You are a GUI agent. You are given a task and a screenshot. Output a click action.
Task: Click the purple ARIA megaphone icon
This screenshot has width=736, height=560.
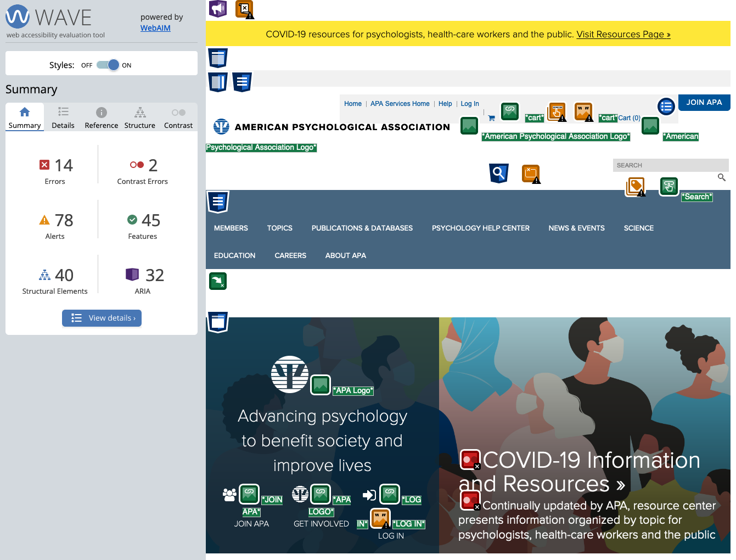click(218, 8)
